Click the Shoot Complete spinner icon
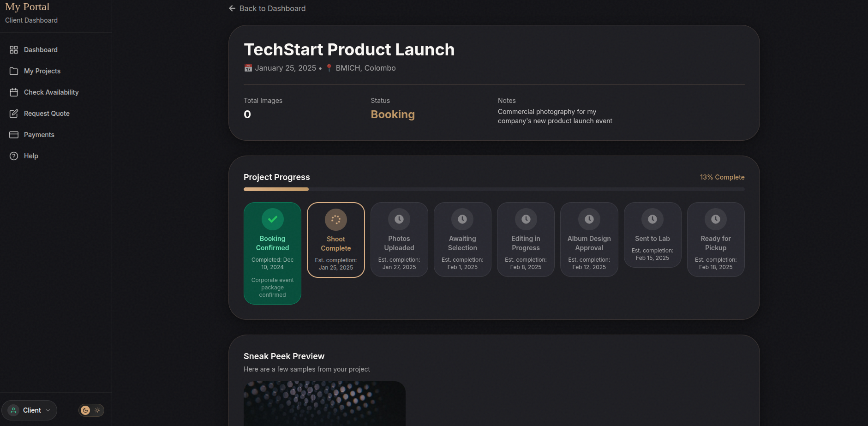 (335, 220)
